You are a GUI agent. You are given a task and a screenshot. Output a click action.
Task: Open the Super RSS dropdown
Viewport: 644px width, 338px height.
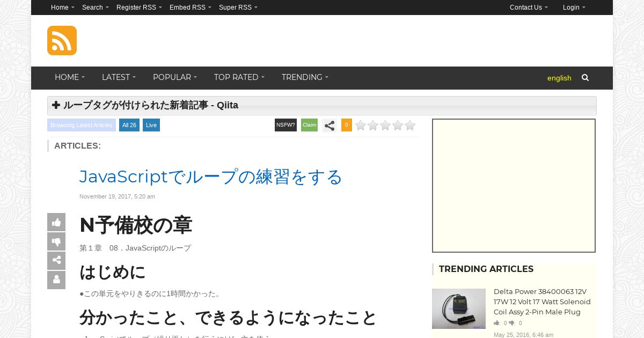click(x=238, y=8)
